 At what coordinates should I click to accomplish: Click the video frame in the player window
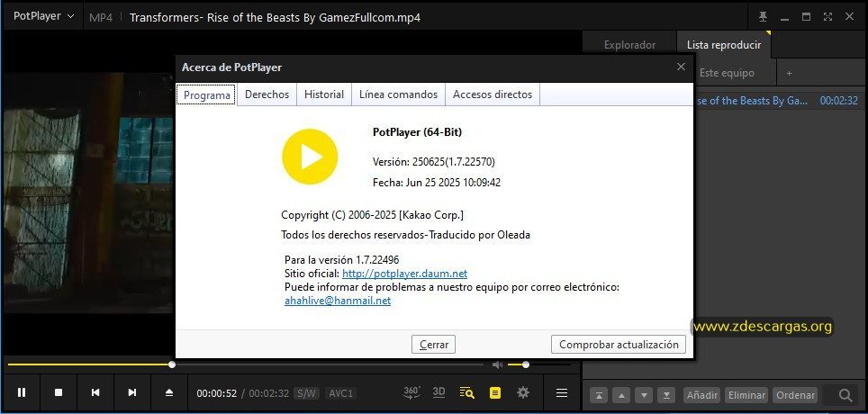click(x=88, y=193)
